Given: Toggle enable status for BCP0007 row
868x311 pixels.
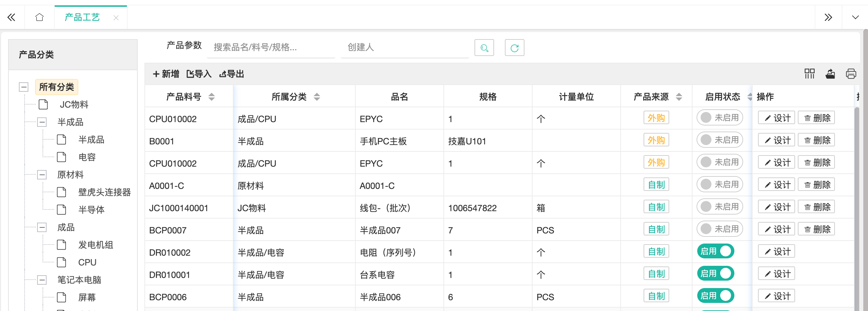Looking at the screenshot, I should 720,229.
